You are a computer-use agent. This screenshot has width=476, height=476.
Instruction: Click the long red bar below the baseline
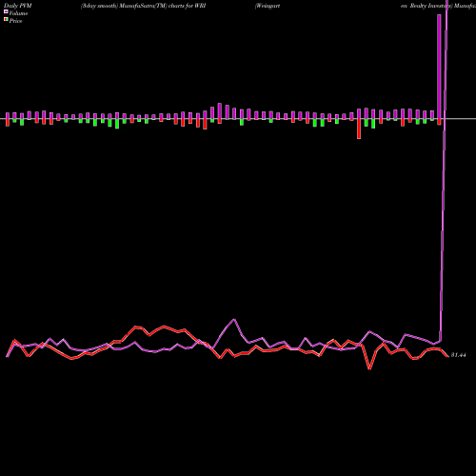(x=359, y=129)
